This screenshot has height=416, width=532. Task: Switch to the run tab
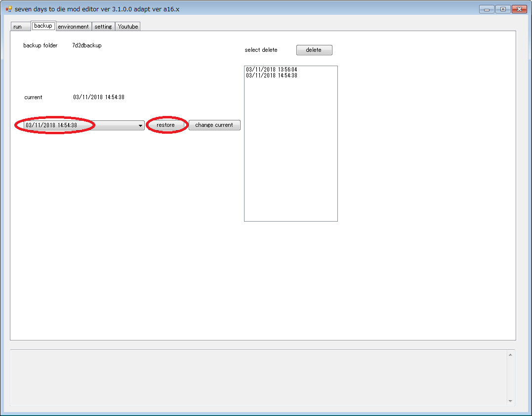pos(18,27)
